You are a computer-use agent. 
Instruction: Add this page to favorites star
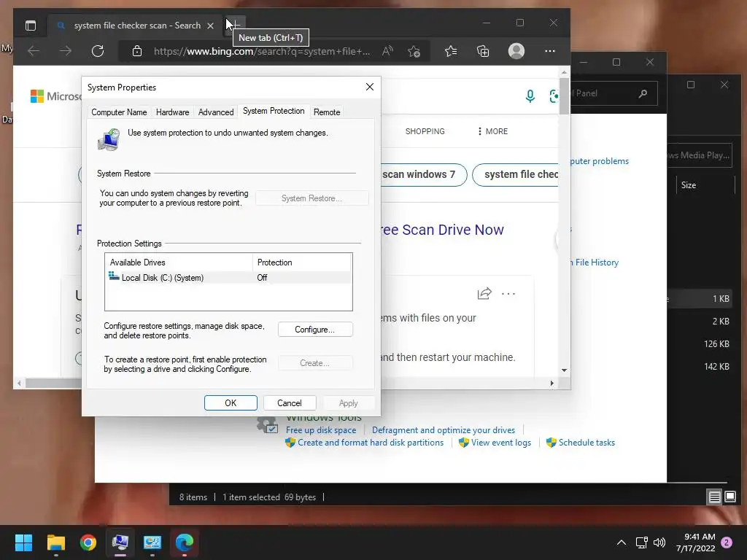pyautogui.click(x=414, y=51)
